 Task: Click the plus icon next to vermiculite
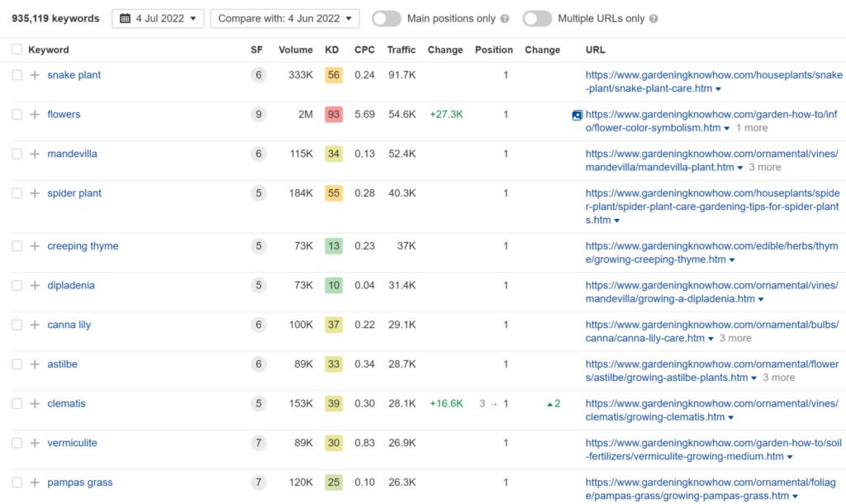[35, 443]
